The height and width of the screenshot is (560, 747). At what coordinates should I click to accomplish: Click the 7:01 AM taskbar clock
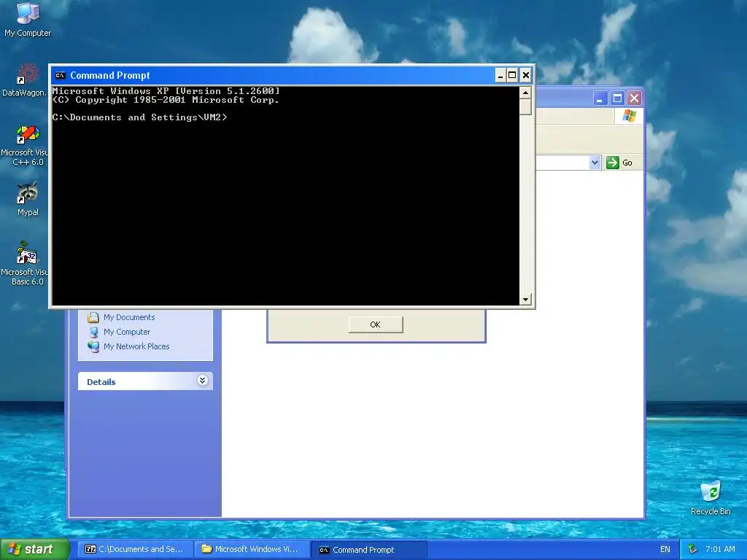pyautogui.click(x=720, y=550)
